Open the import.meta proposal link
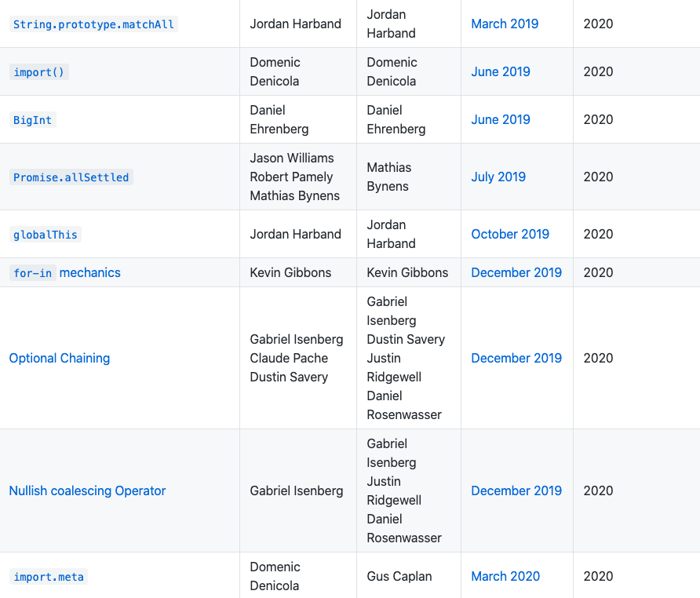Viewport: 700px width, 598px height. (x=49, y=577)
